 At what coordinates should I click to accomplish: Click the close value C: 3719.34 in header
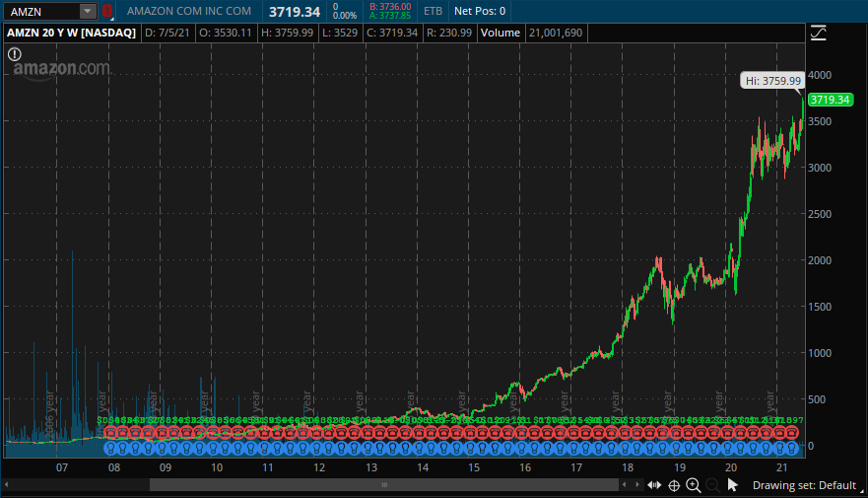392,33
